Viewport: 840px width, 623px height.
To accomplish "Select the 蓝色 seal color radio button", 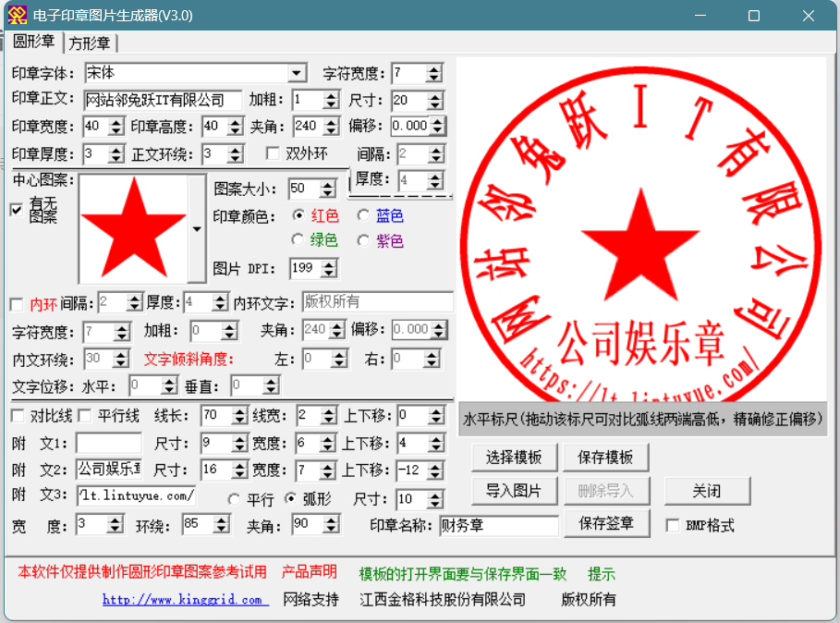I will [364, 215].
